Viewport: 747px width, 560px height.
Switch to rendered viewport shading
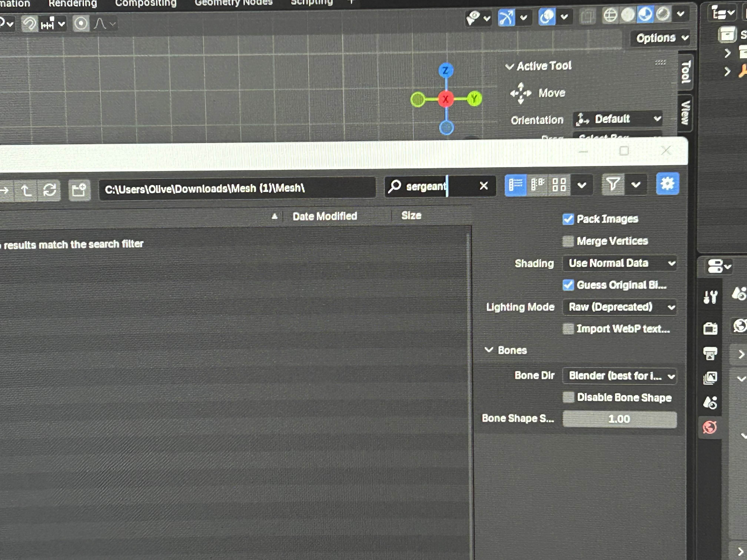[663, 14]
